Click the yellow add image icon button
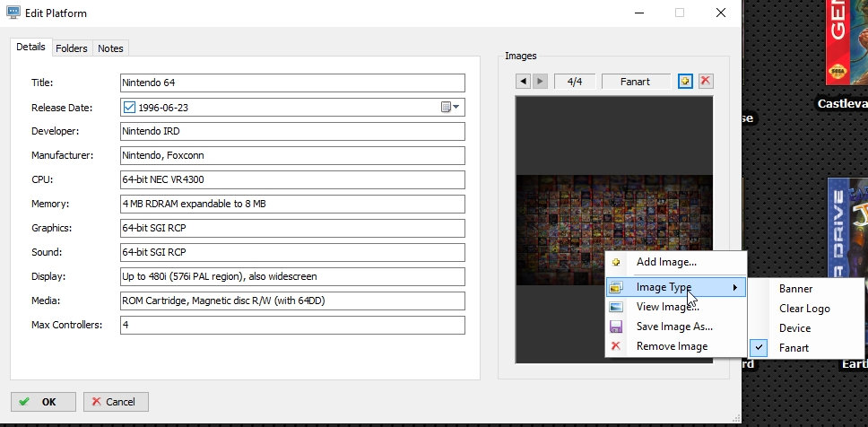Viewport: 868px width, 427px height. click(685, 82)
